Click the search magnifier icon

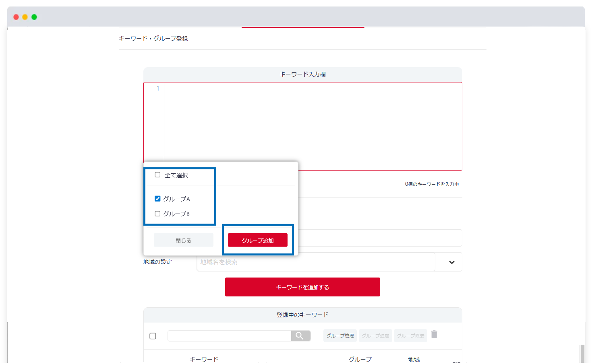pyautogui.click(x=300, y=335)
